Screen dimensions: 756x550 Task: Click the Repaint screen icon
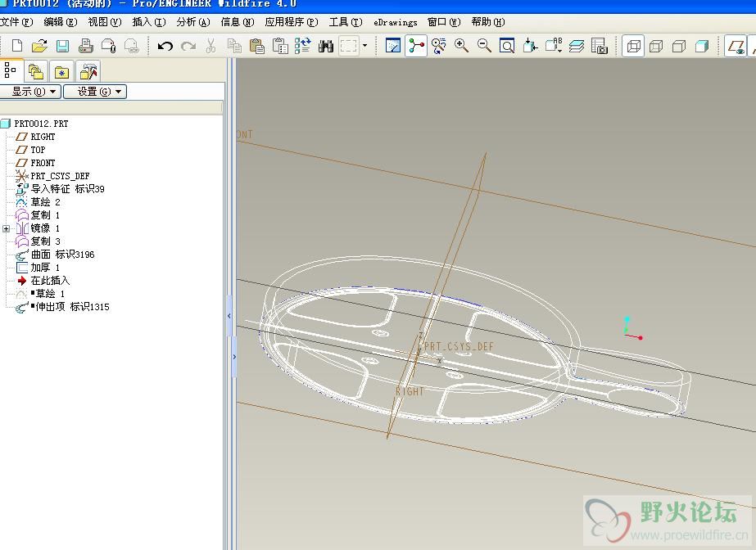(x=393, y=46)
